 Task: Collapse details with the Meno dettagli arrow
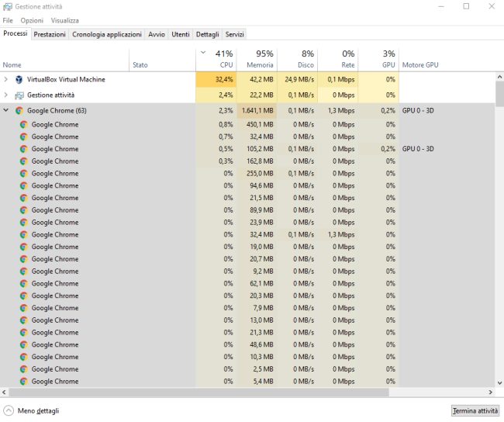9,410
